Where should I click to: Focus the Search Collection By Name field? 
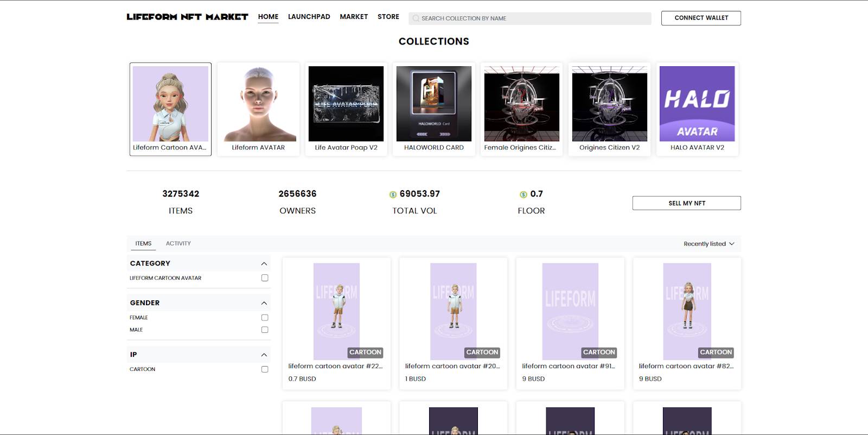530,18
